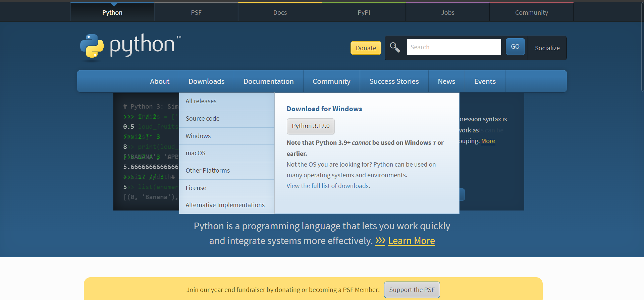Click the GO search button
The height and width of the screenshot is (300, 644).
pos(515,47)
